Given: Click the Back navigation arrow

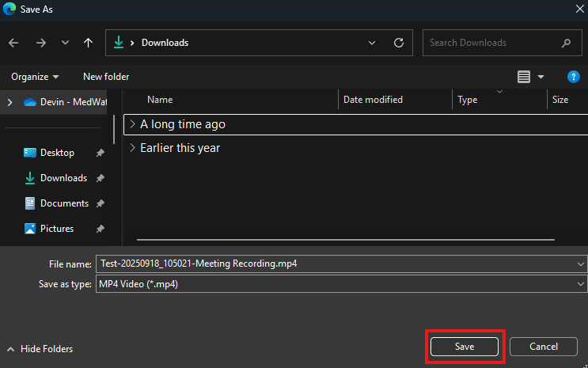Looking at the screenshot, I should (14, 43).
